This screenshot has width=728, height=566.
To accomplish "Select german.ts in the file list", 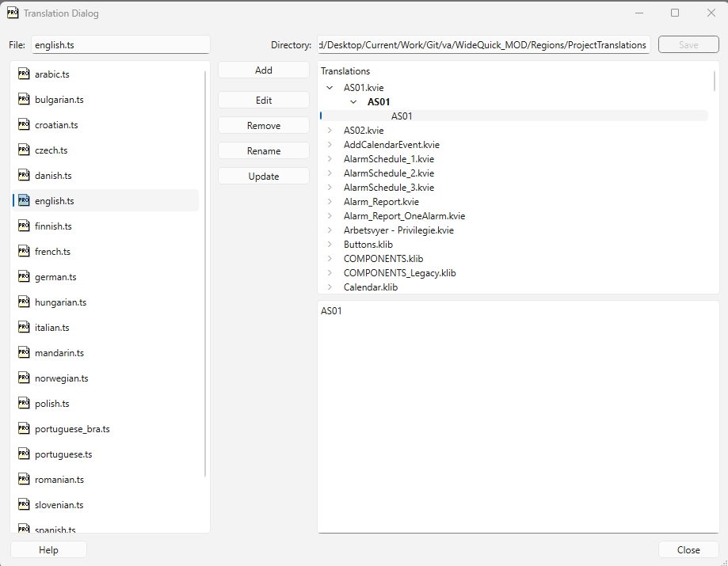I will 106,276.
